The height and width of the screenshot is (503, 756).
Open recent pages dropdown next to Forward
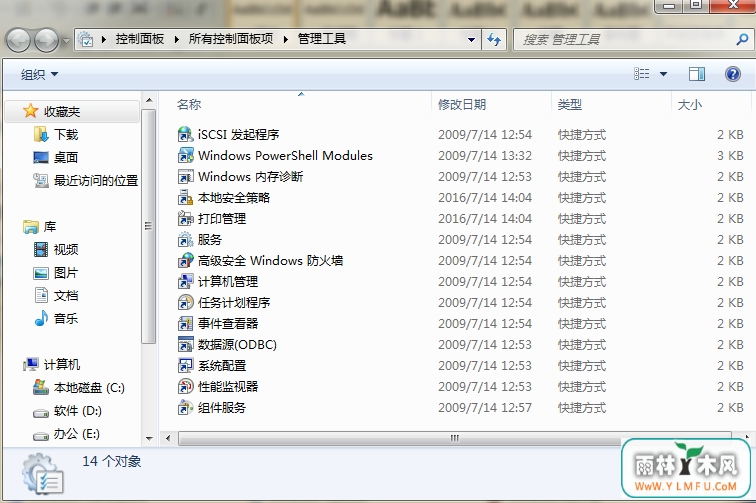[x=66, y=41]
